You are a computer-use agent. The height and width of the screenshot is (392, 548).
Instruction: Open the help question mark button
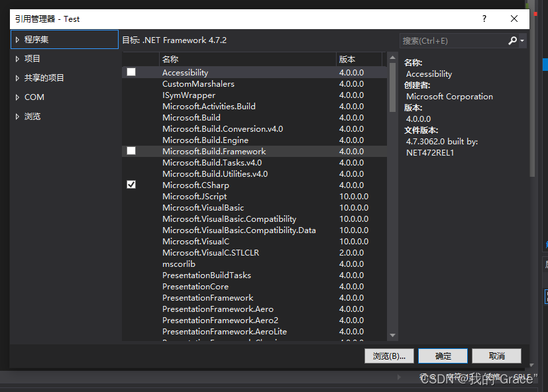(484, 19)
